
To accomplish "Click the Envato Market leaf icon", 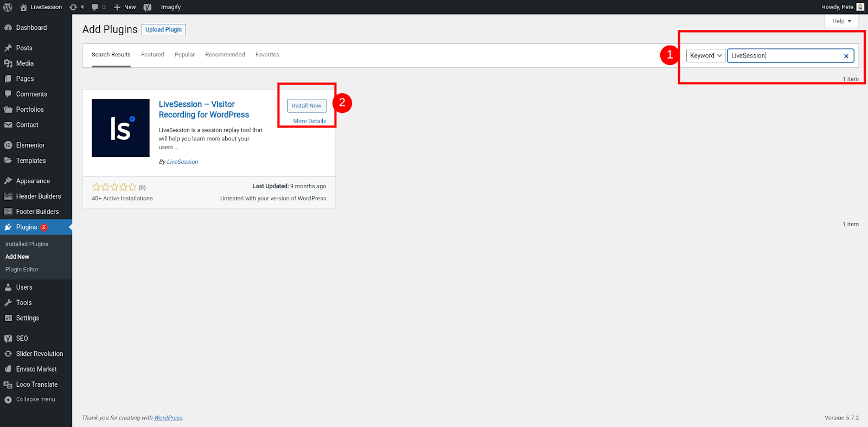I will tap(8, 369).
